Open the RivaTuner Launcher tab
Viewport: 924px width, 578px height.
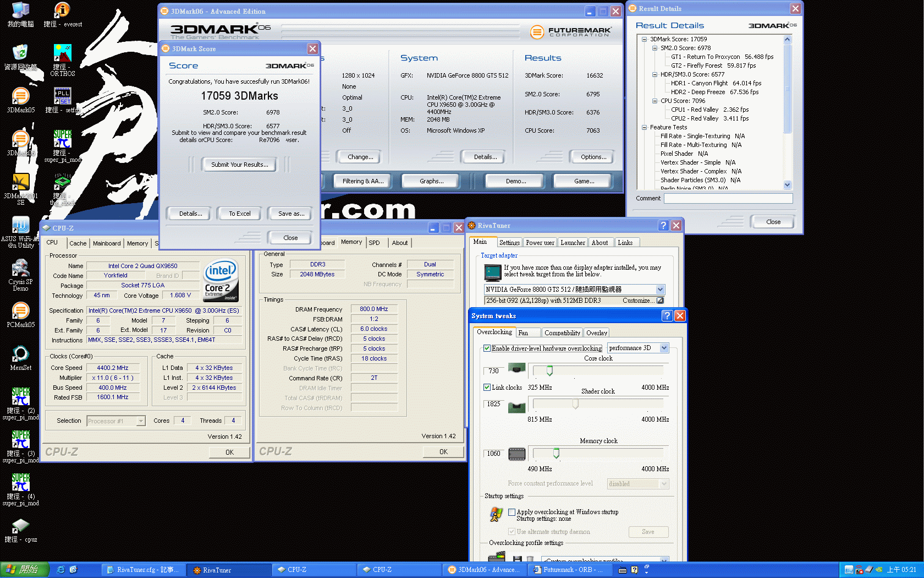point(573,243)
